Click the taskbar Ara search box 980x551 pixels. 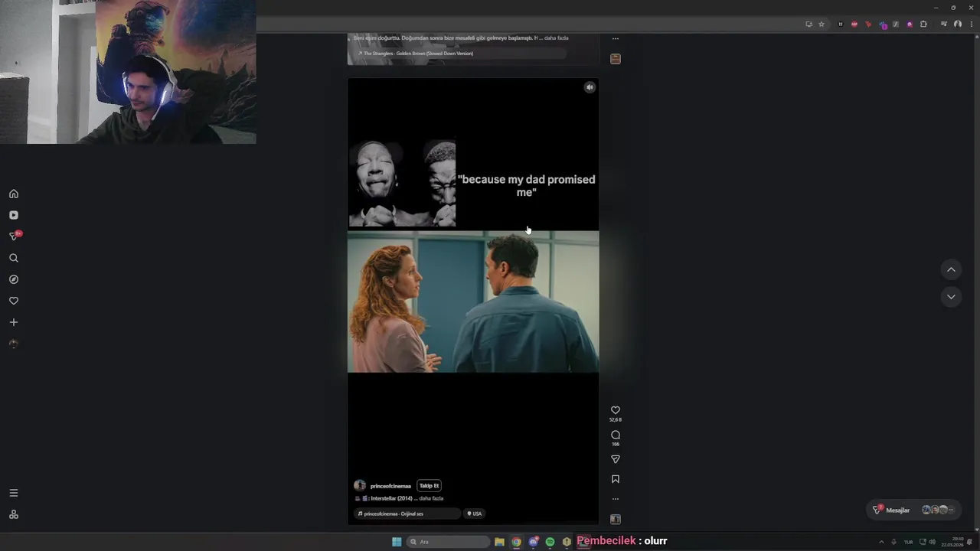coord(448,542)
